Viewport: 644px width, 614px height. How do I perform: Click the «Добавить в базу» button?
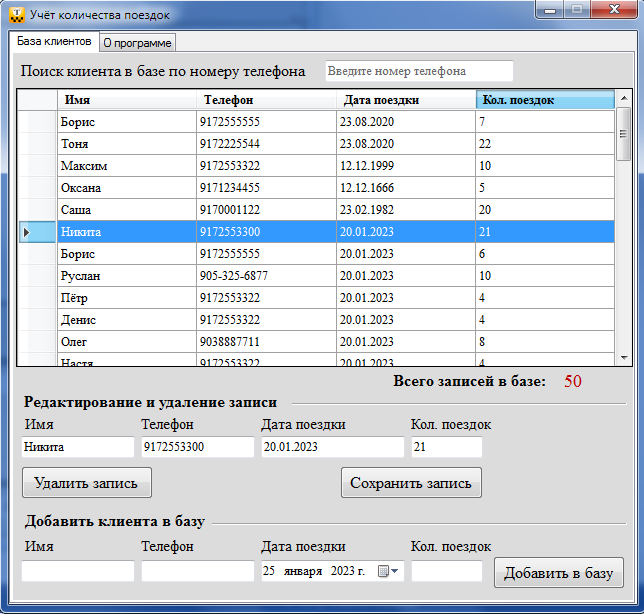point(558,573)
